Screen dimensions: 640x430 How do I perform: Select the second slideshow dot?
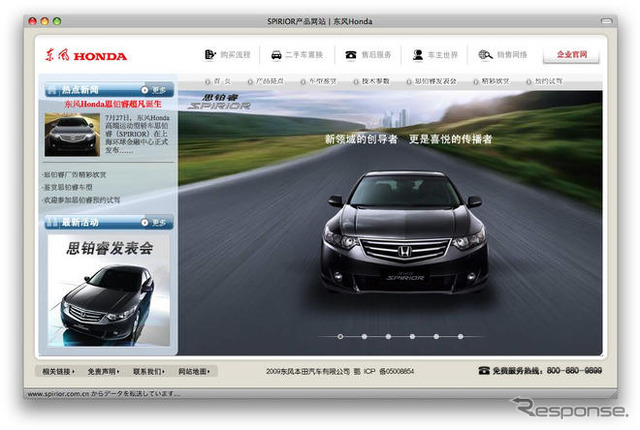click(x=364, y=337)
